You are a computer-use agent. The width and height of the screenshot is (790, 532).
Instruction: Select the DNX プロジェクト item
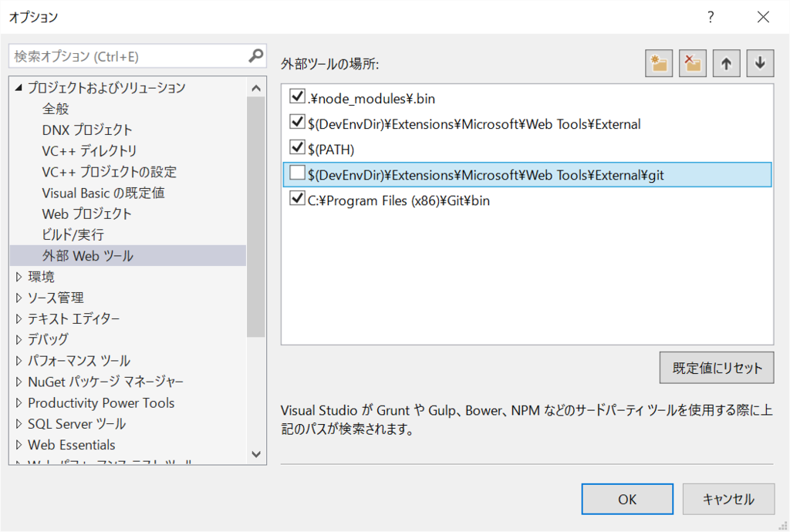pos(86,130)
